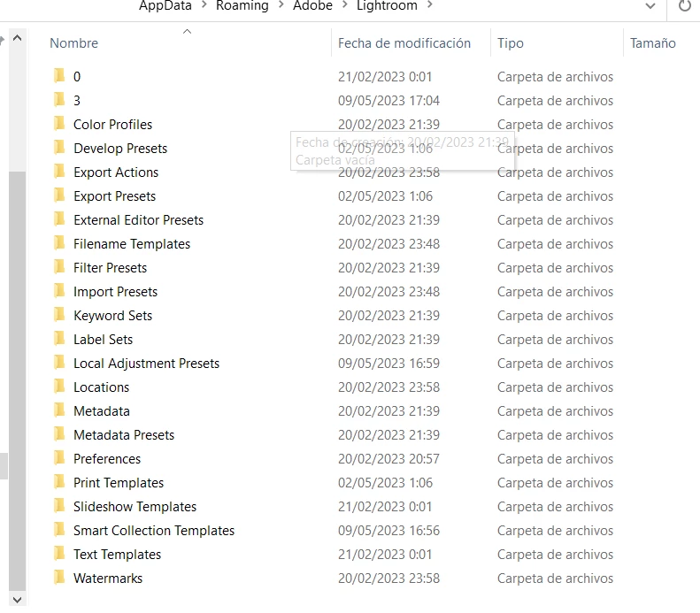Click the navigation pane scrollbar thumb

18,381
